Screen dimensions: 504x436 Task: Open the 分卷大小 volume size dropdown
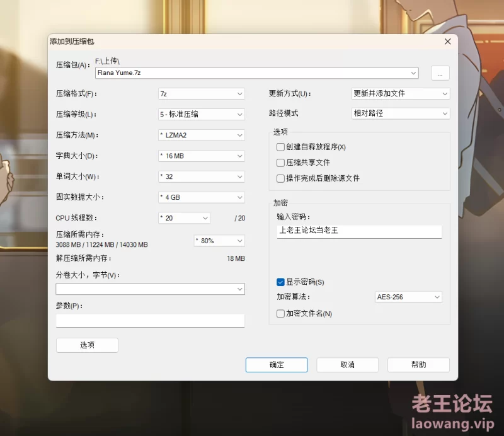point(150,289)
